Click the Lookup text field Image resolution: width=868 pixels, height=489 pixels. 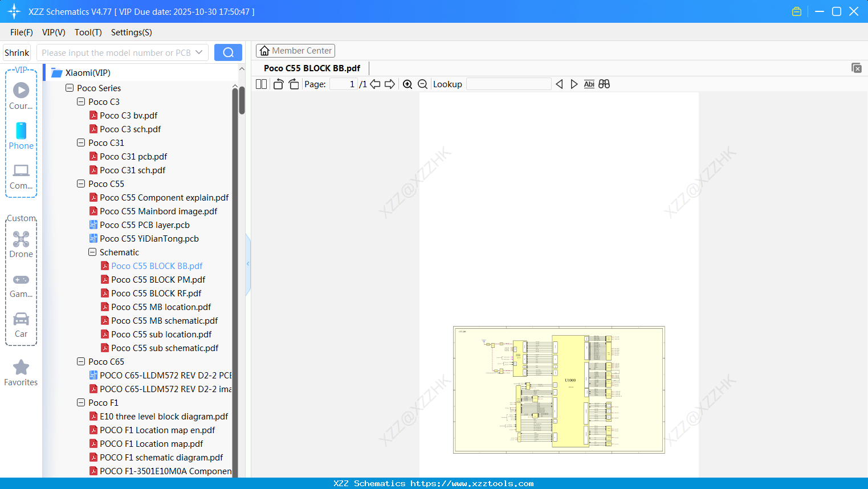tap(509, 84)
